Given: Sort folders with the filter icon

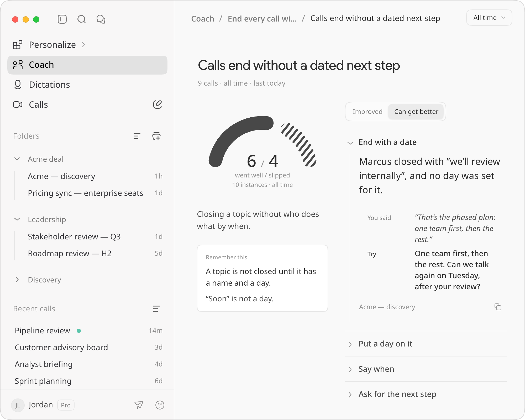Looking at the screenshot, I should point(137,136).
